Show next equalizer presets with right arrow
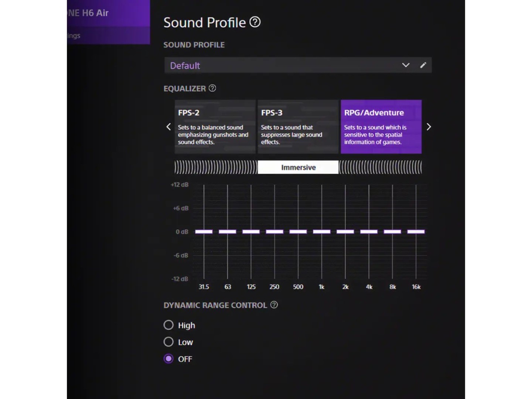532x399 pixels. pos(429,127)
